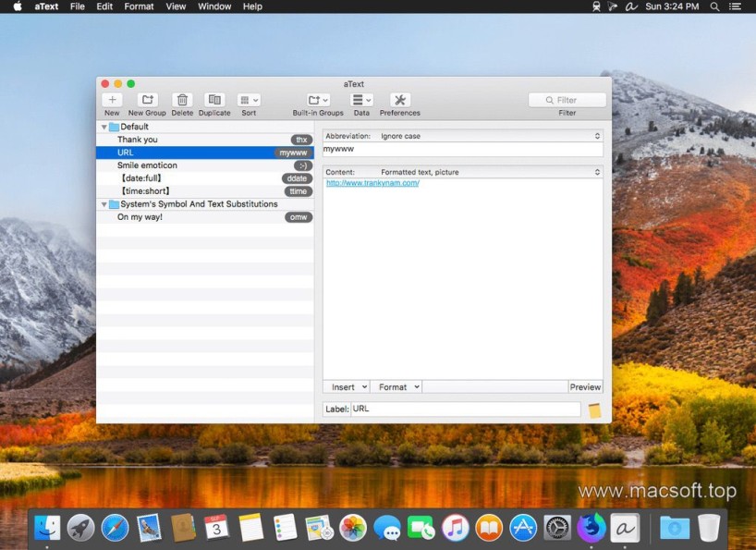Open the Window menu
The height and width of the screenshot is (550, 756).
tap(214, 6)
